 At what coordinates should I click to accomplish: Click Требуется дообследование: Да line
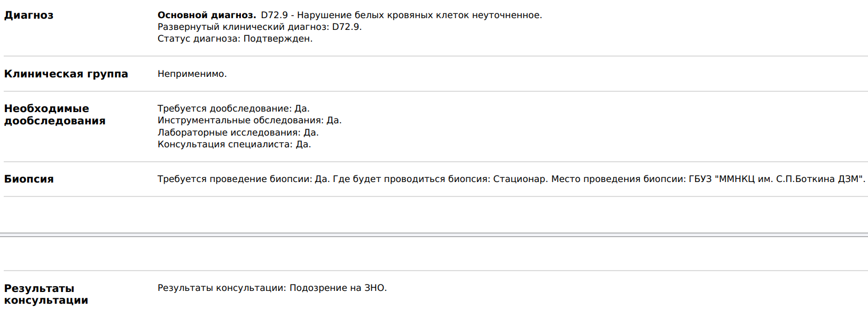(x=233, y=109)
